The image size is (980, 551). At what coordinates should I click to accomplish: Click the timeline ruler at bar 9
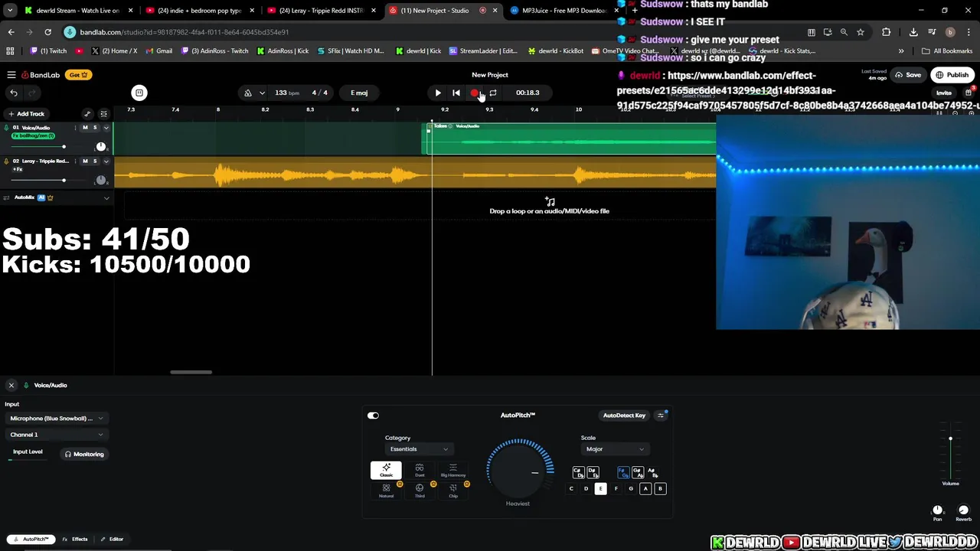pyautogui.click(x=397, y=109)
